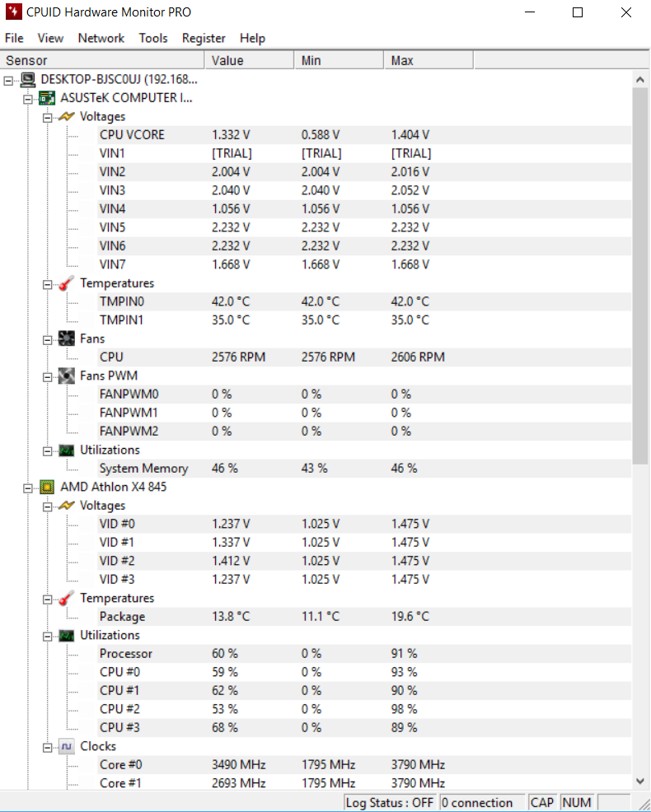Click the AMD Athlon X4 845 processor icon
This screenshot has height=812, width=651.
pyautogui.click(x=48, y=487)
